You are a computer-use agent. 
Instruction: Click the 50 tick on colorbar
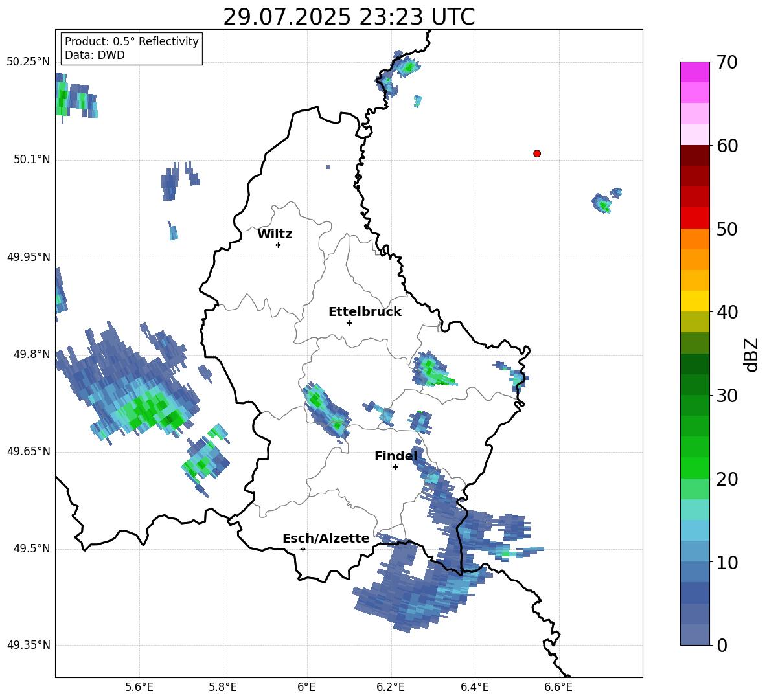[x=726, y=229]
